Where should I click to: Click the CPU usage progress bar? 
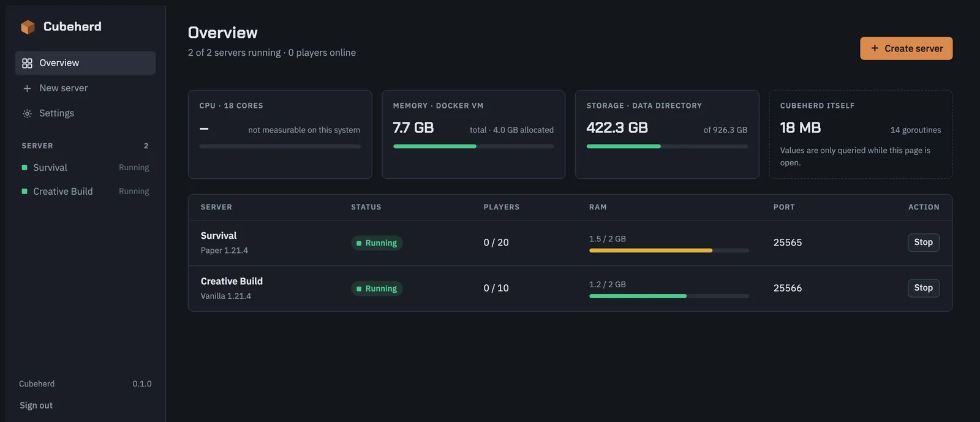(280, 146)
